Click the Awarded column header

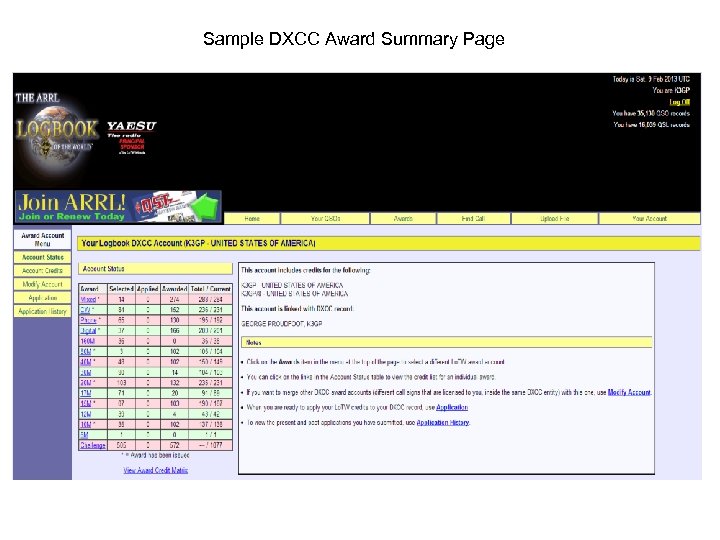click(x=174, y=289)
